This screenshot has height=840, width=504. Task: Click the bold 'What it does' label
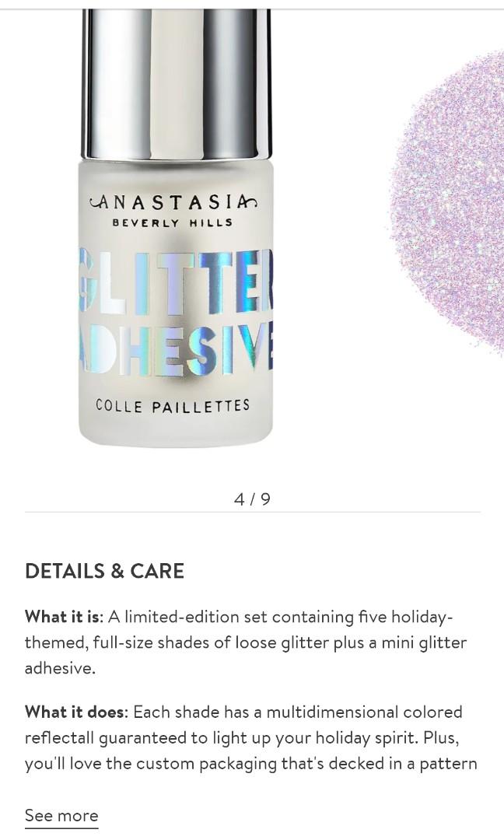pyautogui.click(x=75, y=712)
